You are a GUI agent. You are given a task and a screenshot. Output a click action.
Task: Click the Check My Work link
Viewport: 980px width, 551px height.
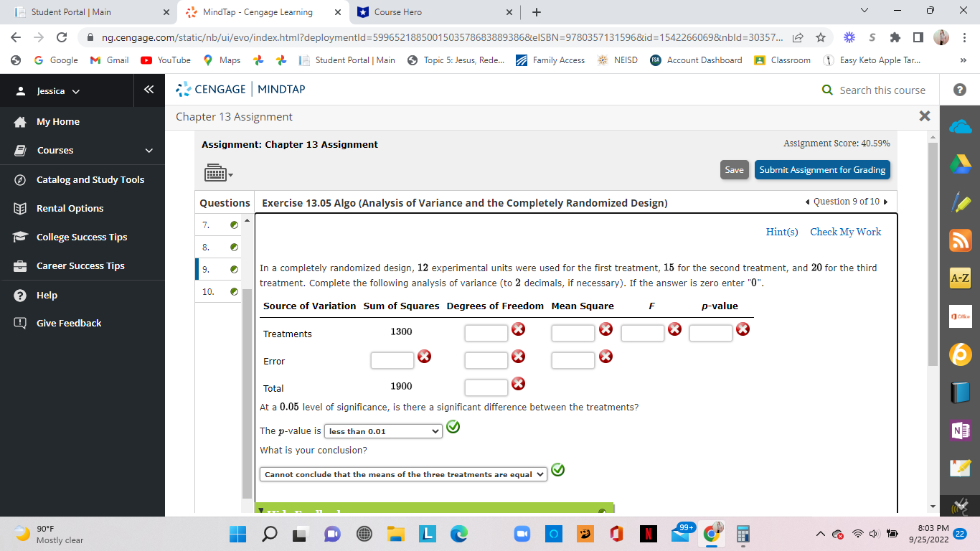pos(845,232)
